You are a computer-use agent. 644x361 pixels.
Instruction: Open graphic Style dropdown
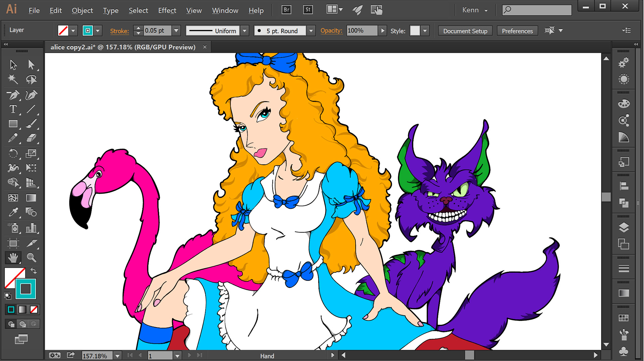point(425,31)
